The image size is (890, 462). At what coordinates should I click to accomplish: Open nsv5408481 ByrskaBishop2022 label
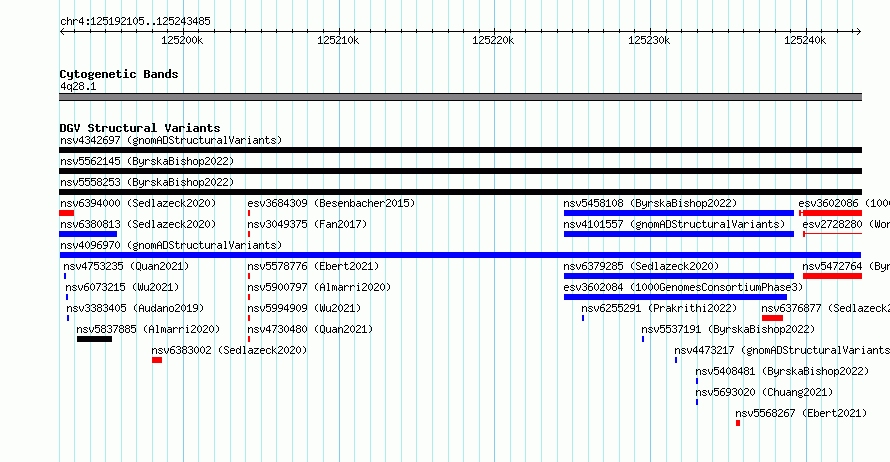click(782, 371)
